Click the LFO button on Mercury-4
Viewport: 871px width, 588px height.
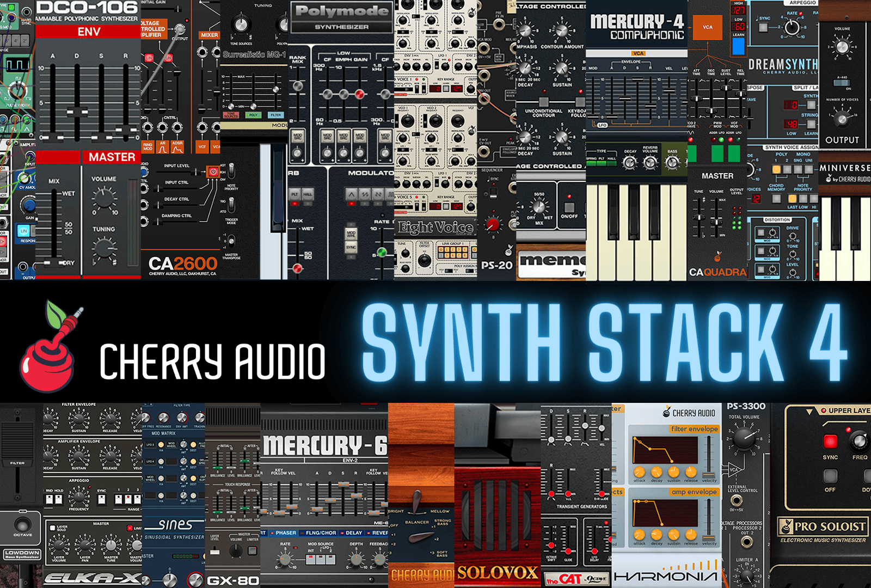tap(602, 125)
